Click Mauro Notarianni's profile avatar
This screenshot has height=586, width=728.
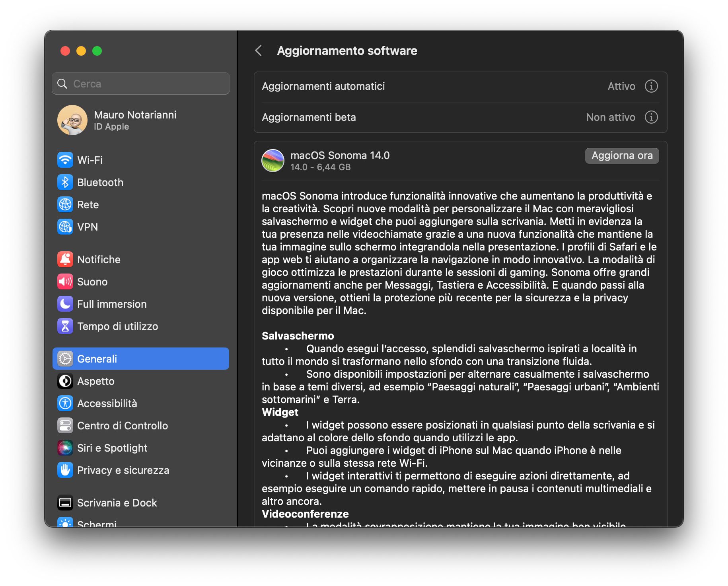(72, 120)
